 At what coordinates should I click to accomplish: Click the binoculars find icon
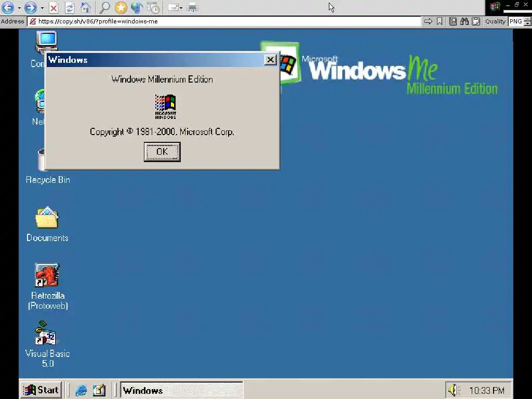click(464, 21)
